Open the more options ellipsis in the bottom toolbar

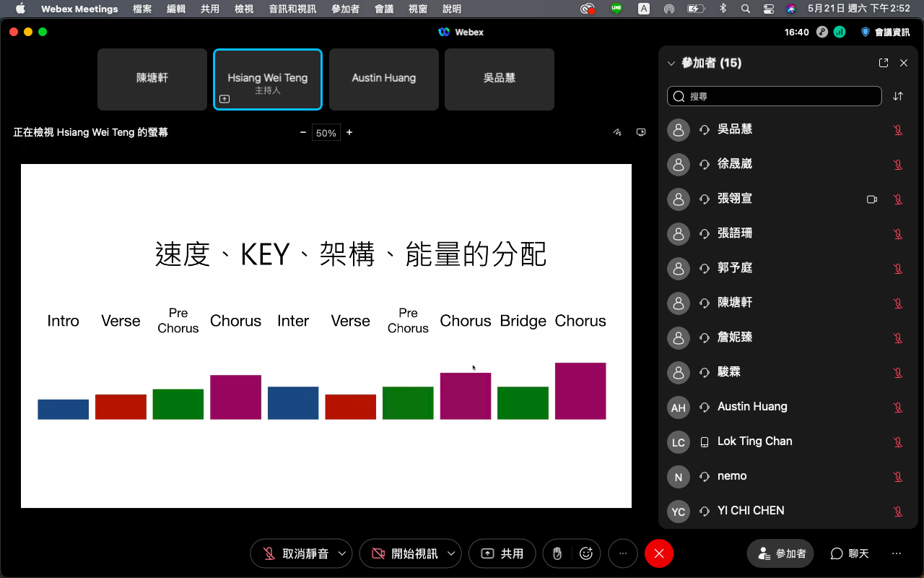click(x=623, y=553)
